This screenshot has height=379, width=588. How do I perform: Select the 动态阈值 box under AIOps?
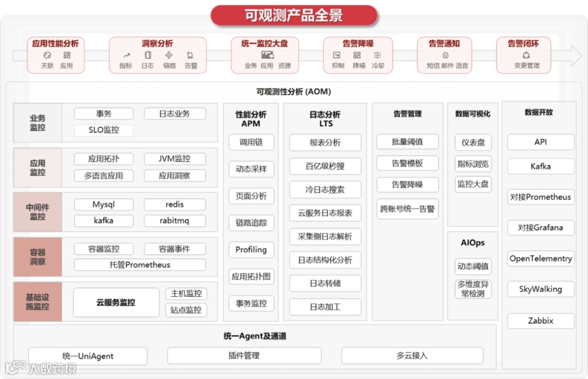pyautogui.click(x=473, y=266)
